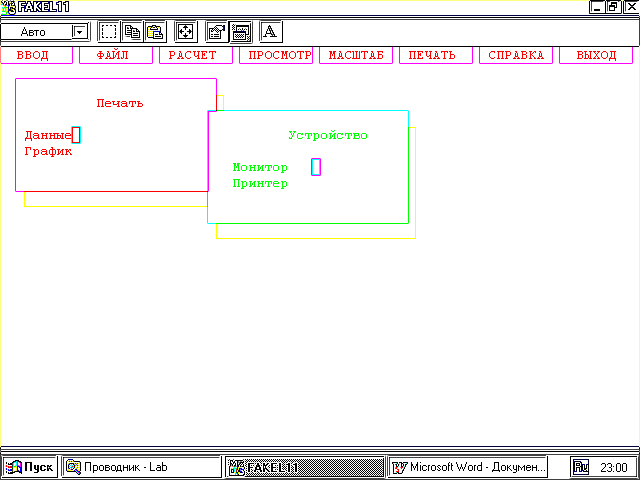
Task: Open the Properties toolbar icon
Action: pos(217,32)
